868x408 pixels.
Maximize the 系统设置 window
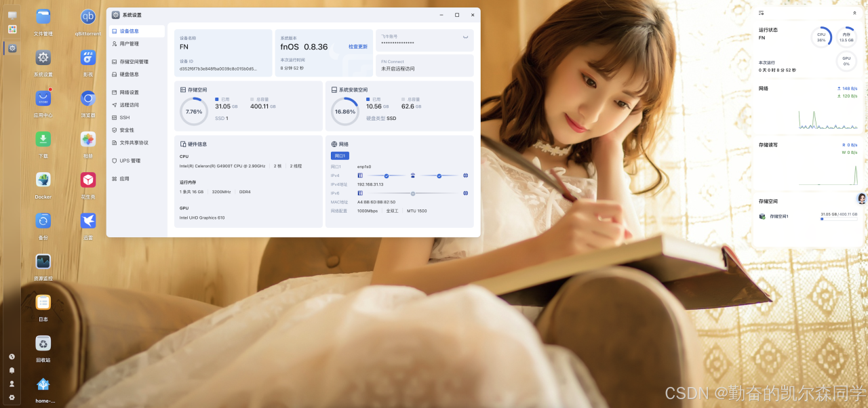click(x=456, y=15)
